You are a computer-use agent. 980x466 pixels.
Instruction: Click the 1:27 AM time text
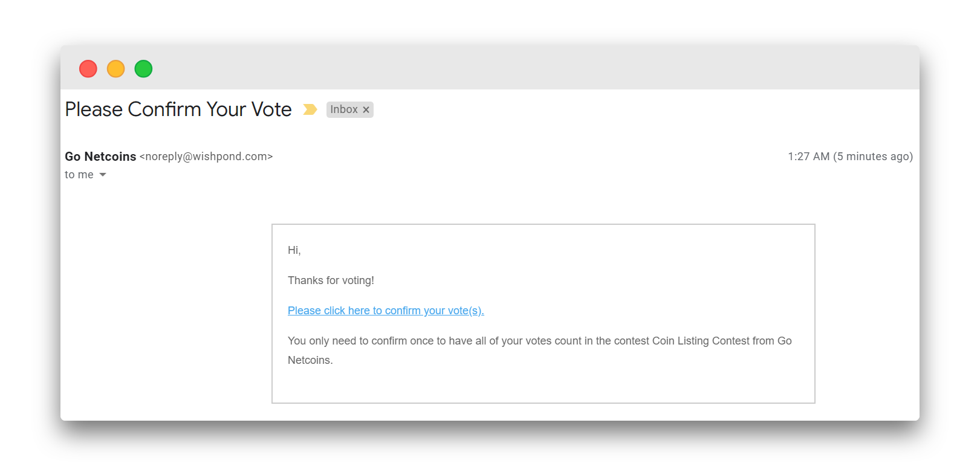coord(808,157)
